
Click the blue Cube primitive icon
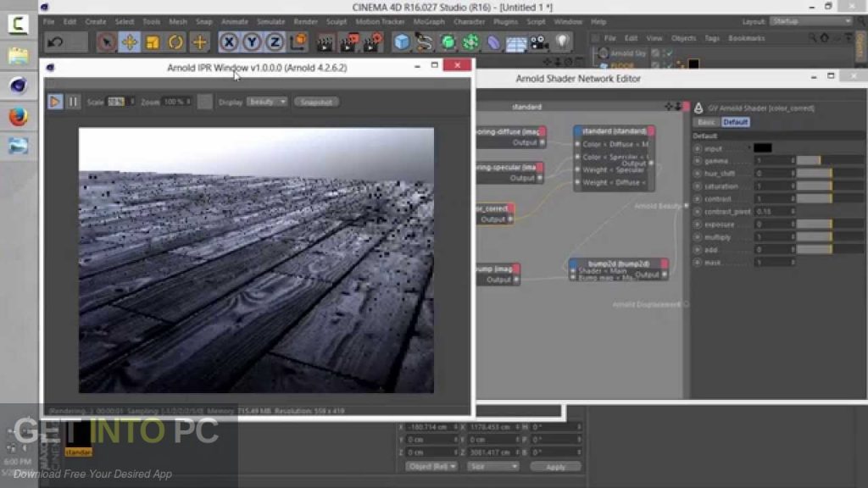[402, 42]
